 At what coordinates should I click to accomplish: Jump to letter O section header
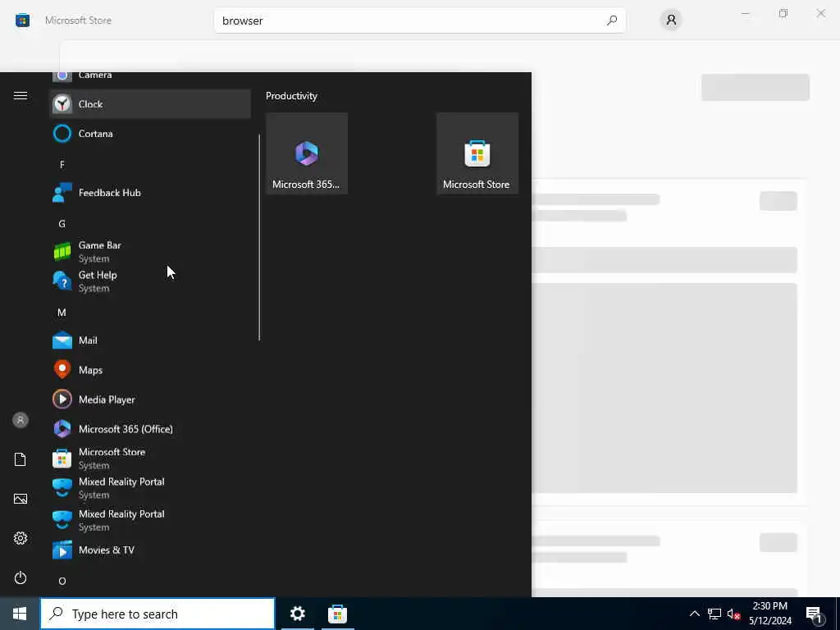[x=62, y=581]
